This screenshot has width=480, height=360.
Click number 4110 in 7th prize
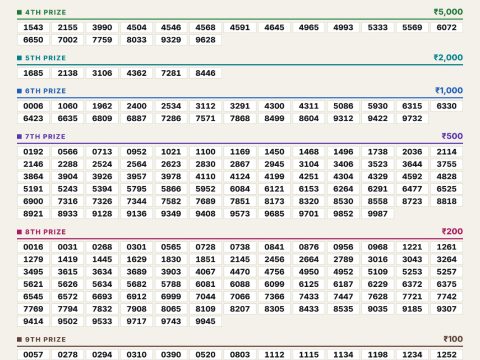(205, 176)
